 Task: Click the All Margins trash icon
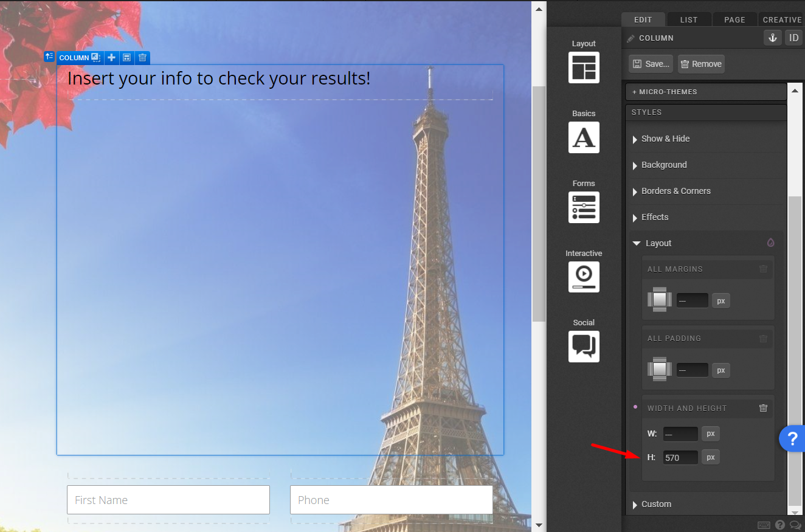(763, 269)
